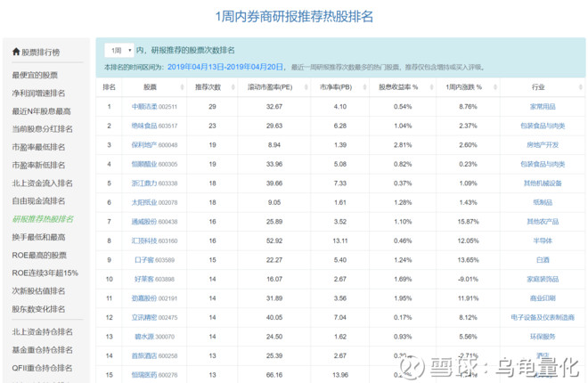Open ROE连续3年超15% list
Image resolution: width=588 pixels, height=383 pixels.
click(45, 273)
